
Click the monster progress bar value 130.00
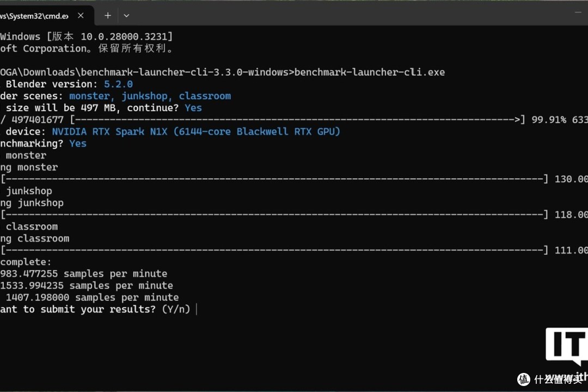point(571,179)
